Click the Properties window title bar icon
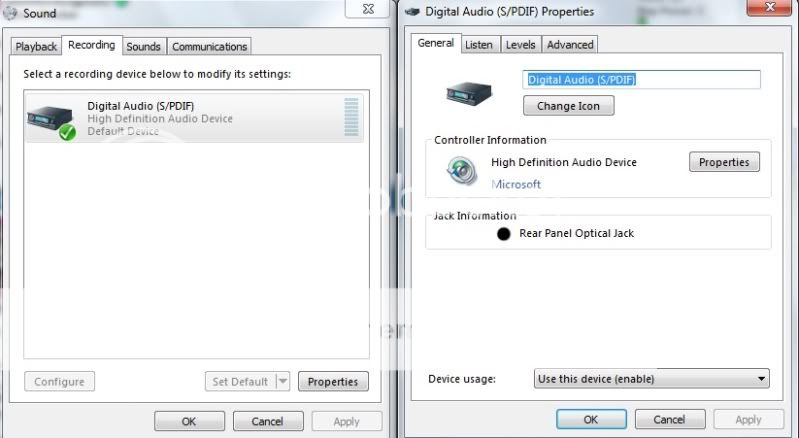 pyautogui.click(x=412, y=12)
